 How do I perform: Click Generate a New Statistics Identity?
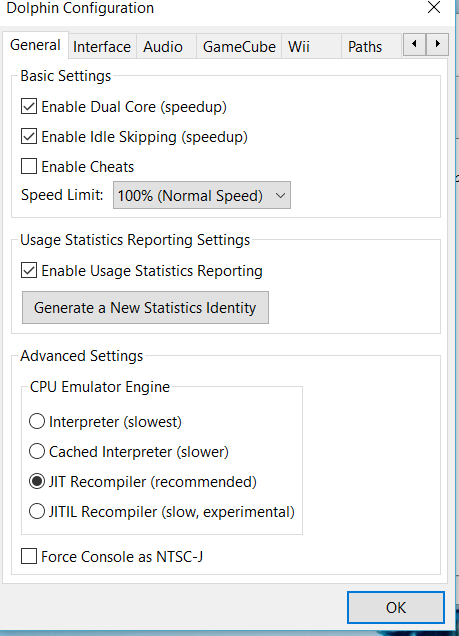coord(145,307)
